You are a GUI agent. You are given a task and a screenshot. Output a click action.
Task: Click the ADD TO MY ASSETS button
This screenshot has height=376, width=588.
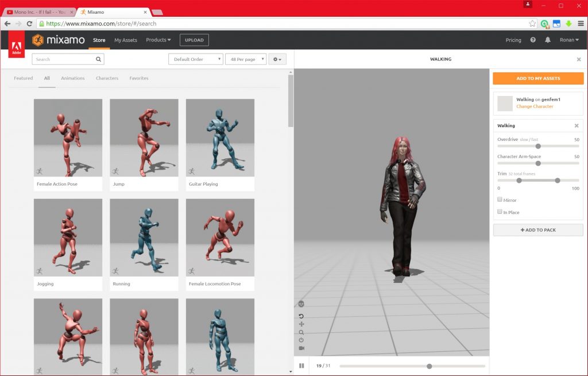(x=537, y=78)
